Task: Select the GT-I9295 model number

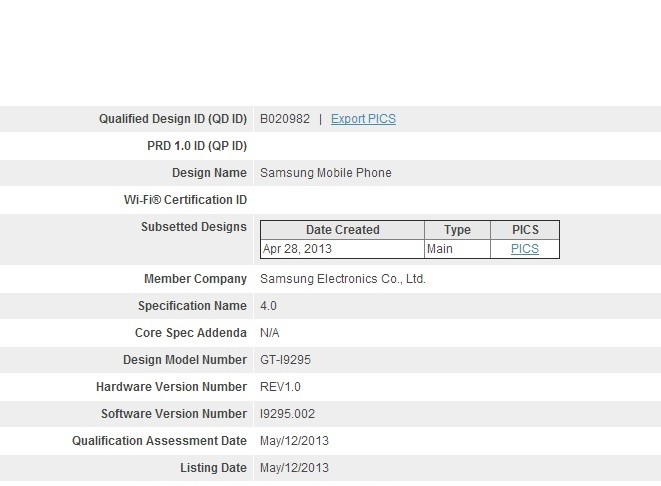Action: coord(285,360)
